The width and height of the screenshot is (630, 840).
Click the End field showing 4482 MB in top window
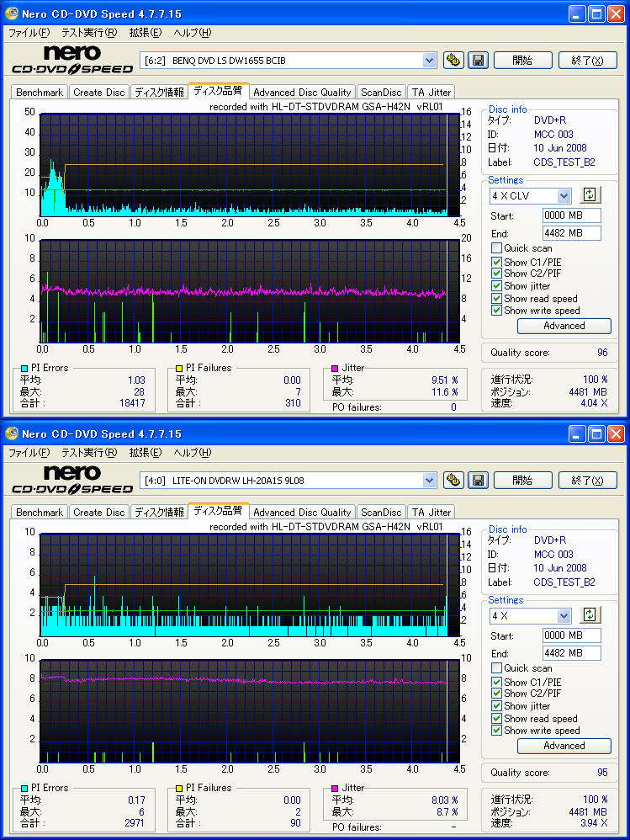coord(571,233)
